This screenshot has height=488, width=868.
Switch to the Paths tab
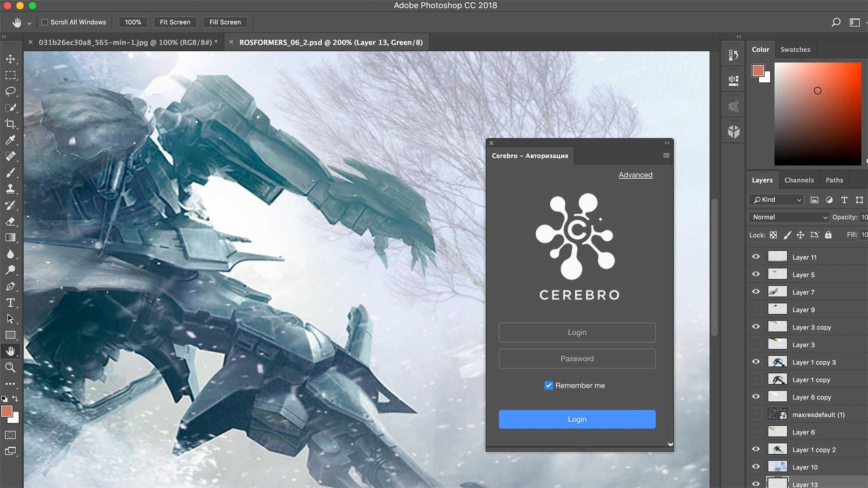(x=834, y=180)
